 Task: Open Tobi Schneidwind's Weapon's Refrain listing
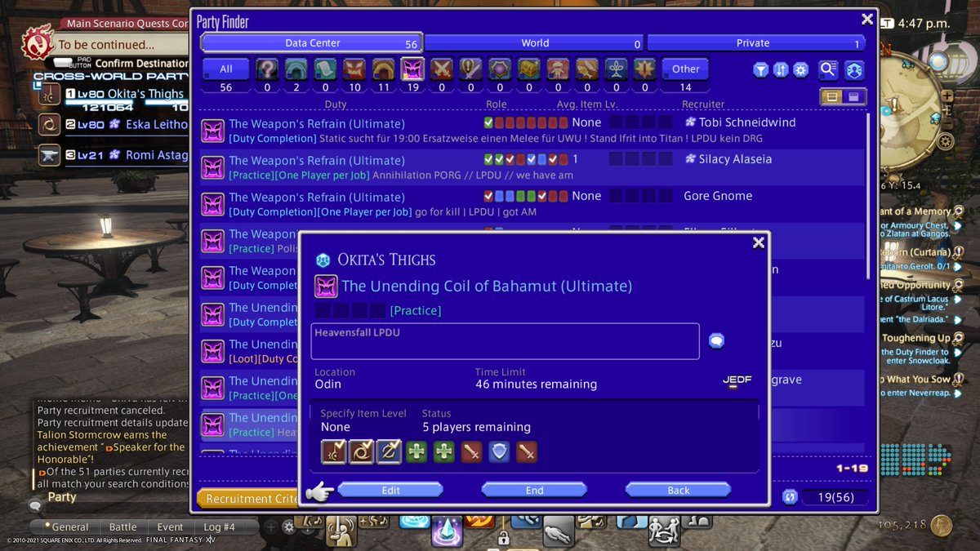coord(532,131)
